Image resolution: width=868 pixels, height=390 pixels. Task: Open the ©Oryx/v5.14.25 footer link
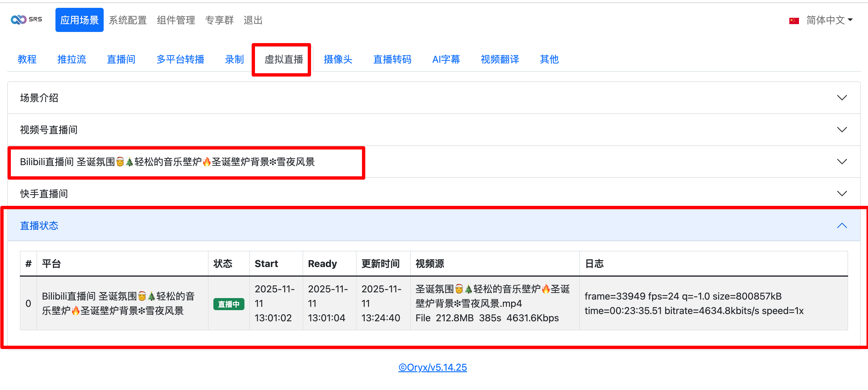pyautogui.click(x=433, y=367)
